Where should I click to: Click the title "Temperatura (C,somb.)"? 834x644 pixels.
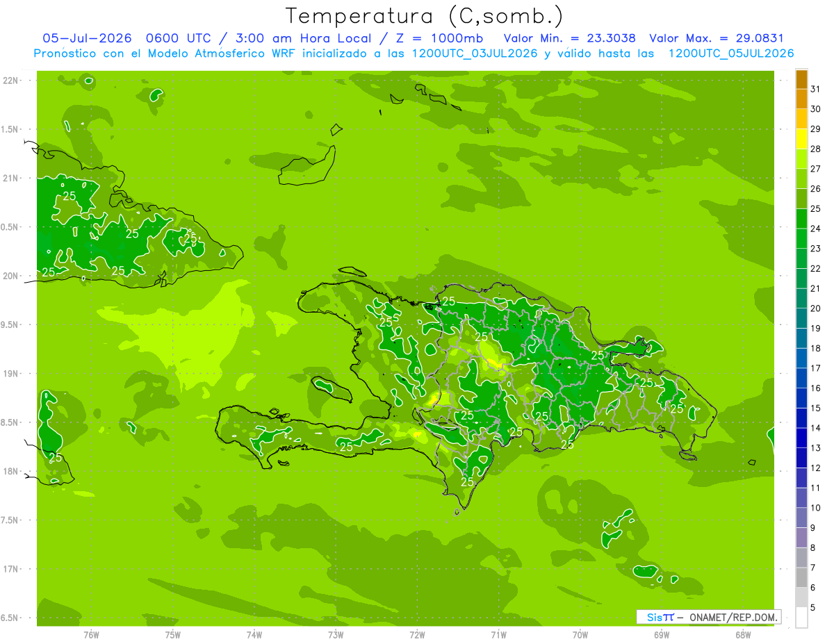pyautogui.click(x=424, y=16)
